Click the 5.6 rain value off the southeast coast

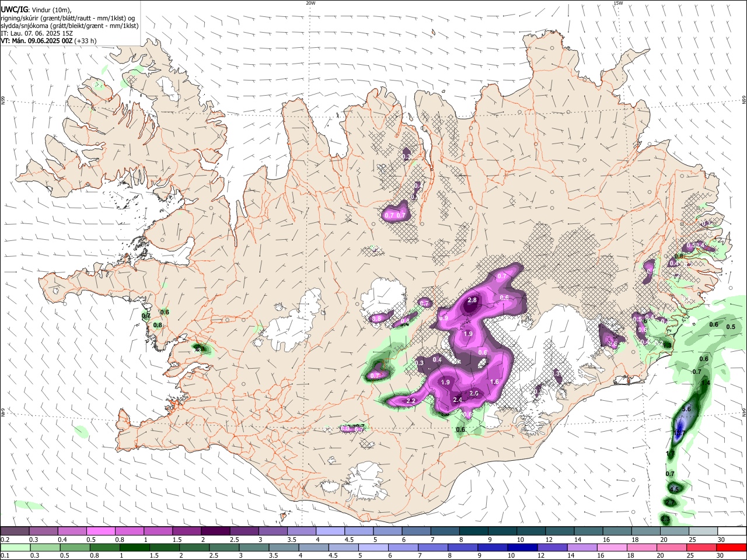tap(686, 409)
